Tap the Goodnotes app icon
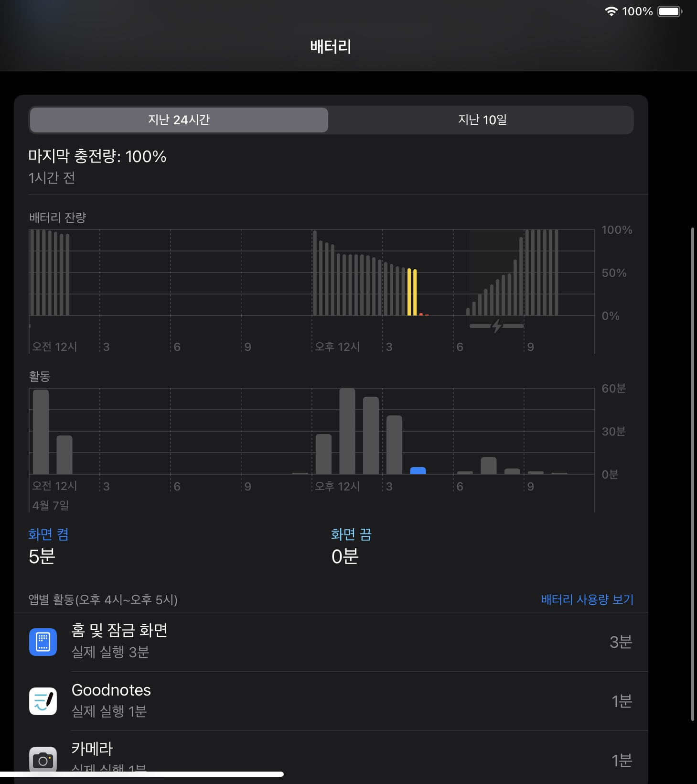The width and height of the screenshot is (697, 784). point(43,701)
